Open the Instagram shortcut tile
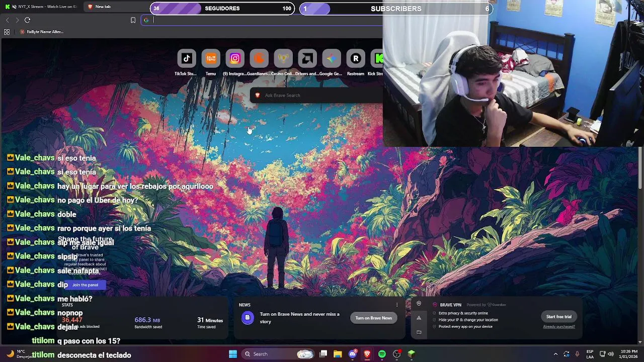Viewport: 644px width, 362px height. pos(235,59)
